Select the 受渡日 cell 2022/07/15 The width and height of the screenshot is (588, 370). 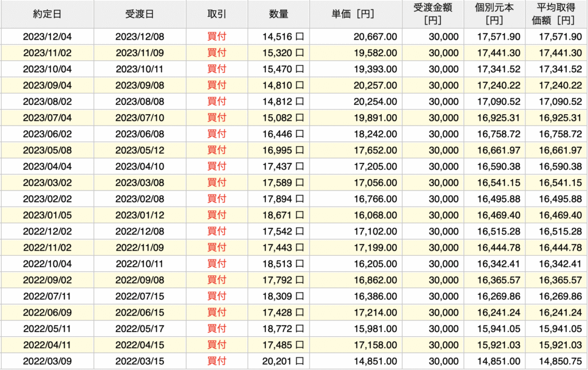139,296
